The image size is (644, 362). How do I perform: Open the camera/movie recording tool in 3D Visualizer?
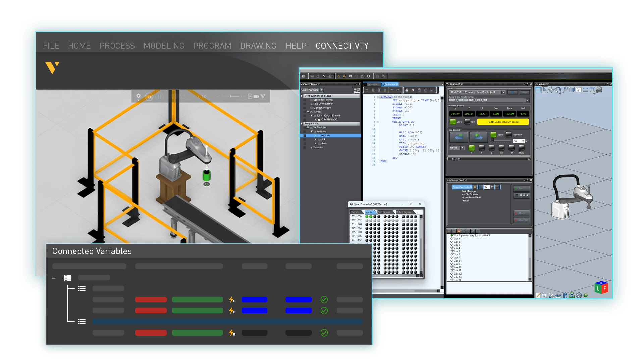(x=599, y=90)
